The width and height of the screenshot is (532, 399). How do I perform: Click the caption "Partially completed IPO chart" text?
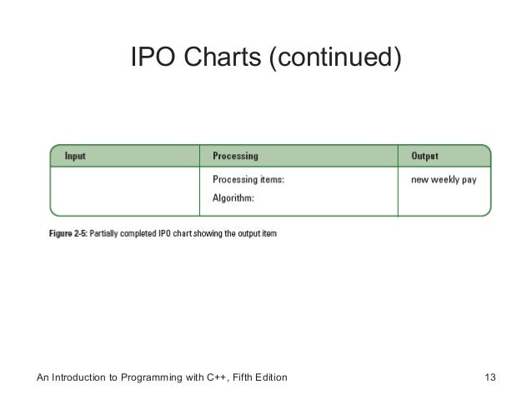[x=140, y=233]
